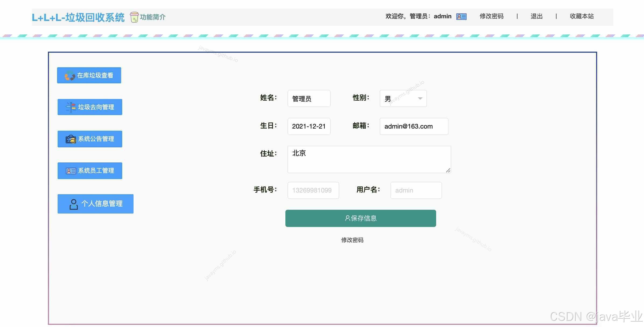Viewport: 644px width, 327px height.
Task: Focus the 生日 date field
Action: 309,126
